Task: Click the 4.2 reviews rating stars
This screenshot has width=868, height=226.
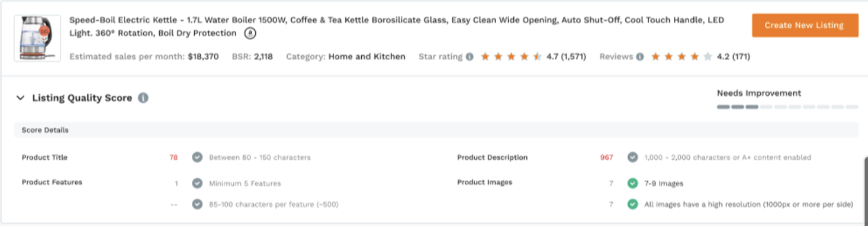Action: pyautogui.click(x=681, y=57)
